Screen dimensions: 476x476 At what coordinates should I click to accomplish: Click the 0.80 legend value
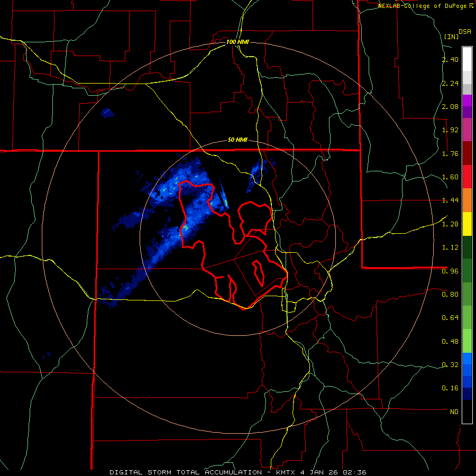pos(450,295)
